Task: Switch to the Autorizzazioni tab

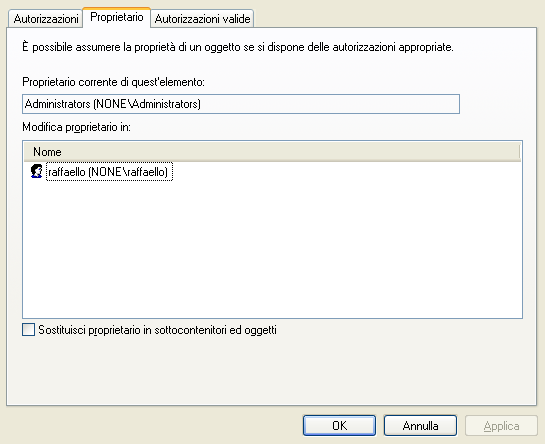Action: 46,19
